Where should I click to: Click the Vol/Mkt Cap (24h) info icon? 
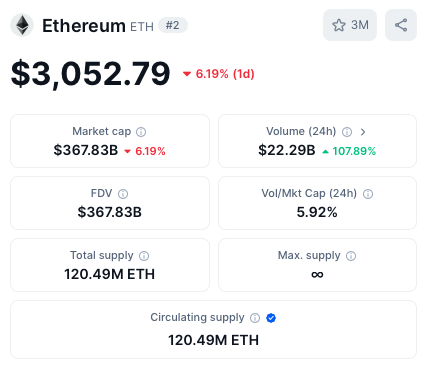click(x=368, y=194)
